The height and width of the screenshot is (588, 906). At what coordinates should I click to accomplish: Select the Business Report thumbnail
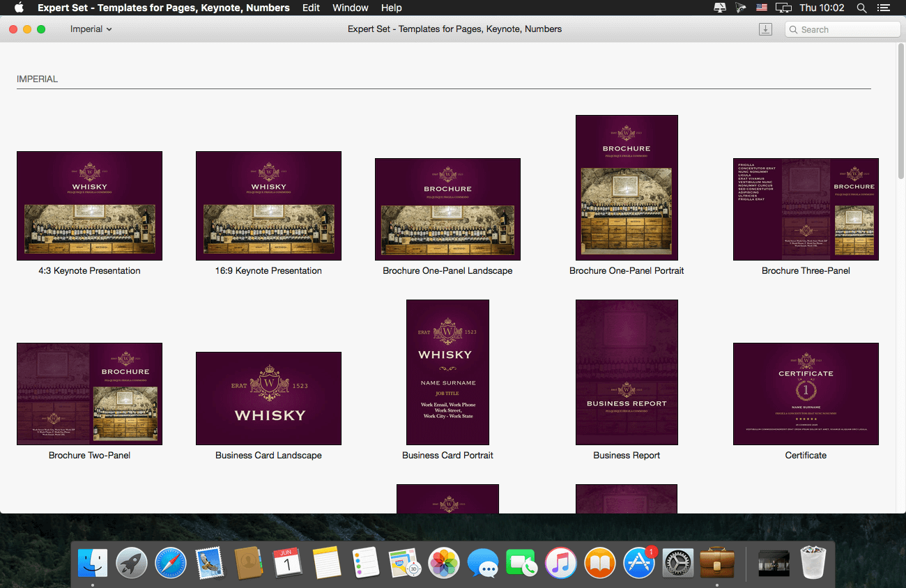[x=627, y=372]
